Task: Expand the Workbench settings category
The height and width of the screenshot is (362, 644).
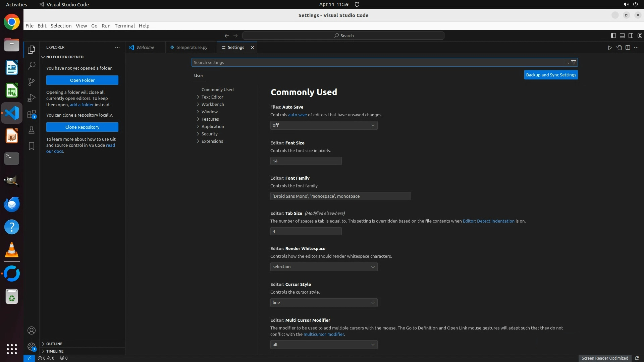Action: [x=213, y=104]
